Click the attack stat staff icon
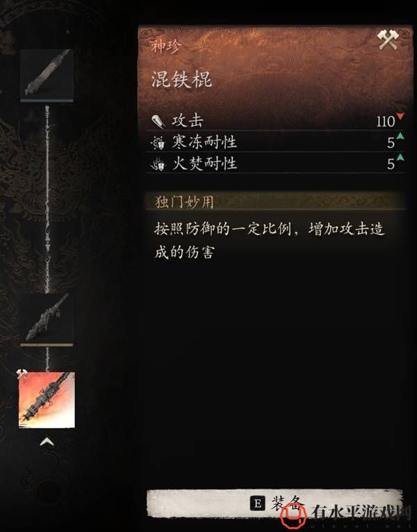Image resolution: width=417 pixels, height=532 pixels. click(x=158, y=122)
